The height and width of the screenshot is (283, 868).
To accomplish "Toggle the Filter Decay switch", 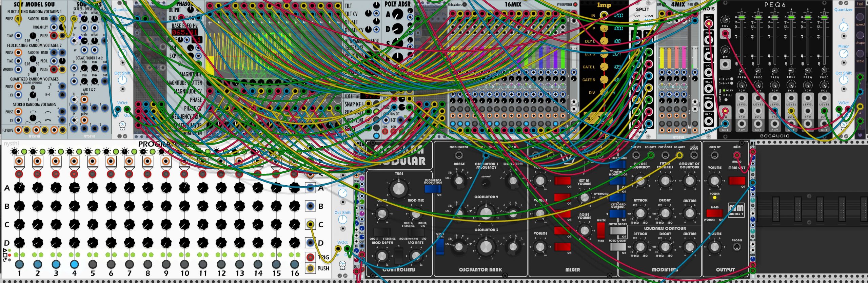I will [x=617, y=230].
